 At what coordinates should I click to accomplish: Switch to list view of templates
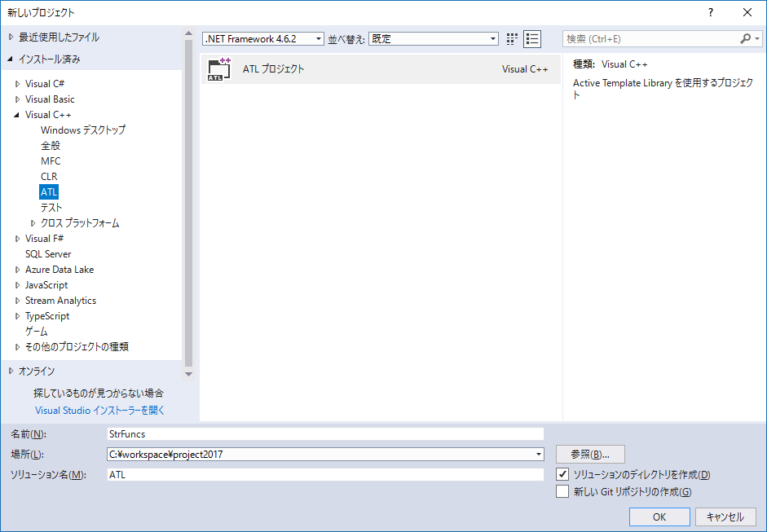point(533,38)
